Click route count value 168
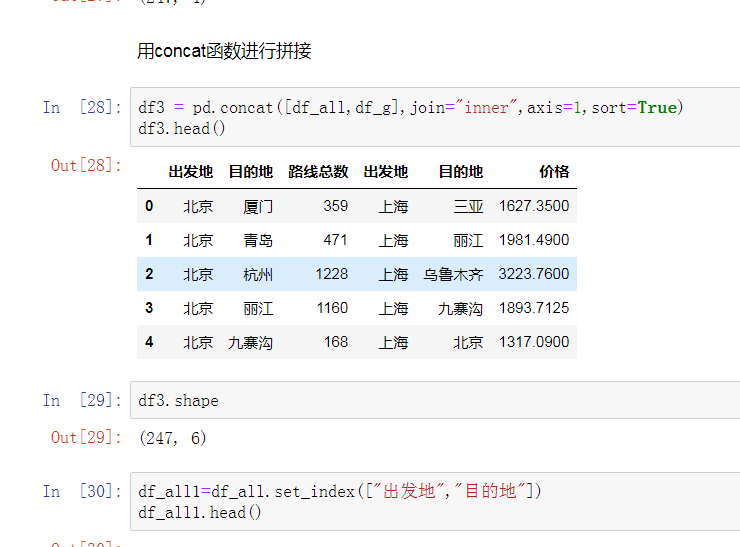 tap(336, 342)
